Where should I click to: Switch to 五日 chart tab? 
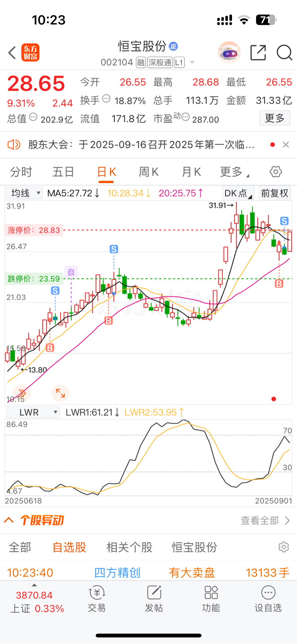coord(63,172)
